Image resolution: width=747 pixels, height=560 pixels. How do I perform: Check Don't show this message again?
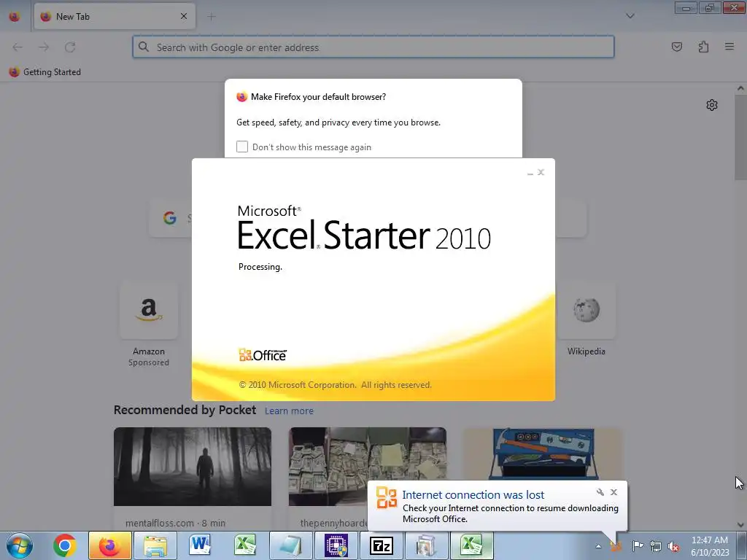click(242, 147)
